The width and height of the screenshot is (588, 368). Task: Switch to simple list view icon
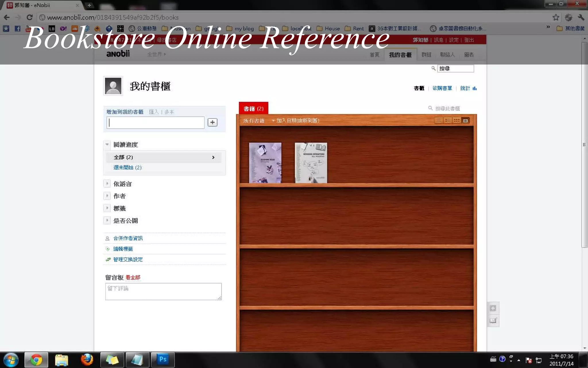pyautogui.click(x=438, y=120)
